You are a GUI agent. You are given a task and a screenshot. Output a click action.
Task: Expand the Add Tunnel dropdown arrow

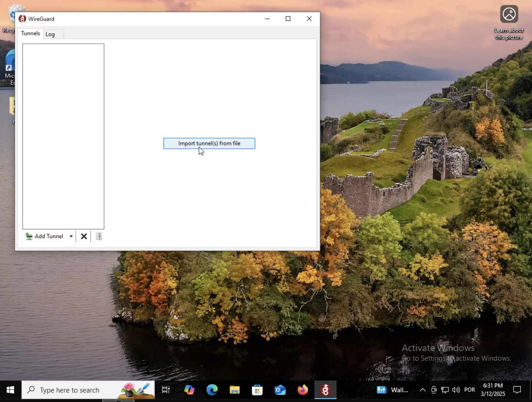point(71,236)
